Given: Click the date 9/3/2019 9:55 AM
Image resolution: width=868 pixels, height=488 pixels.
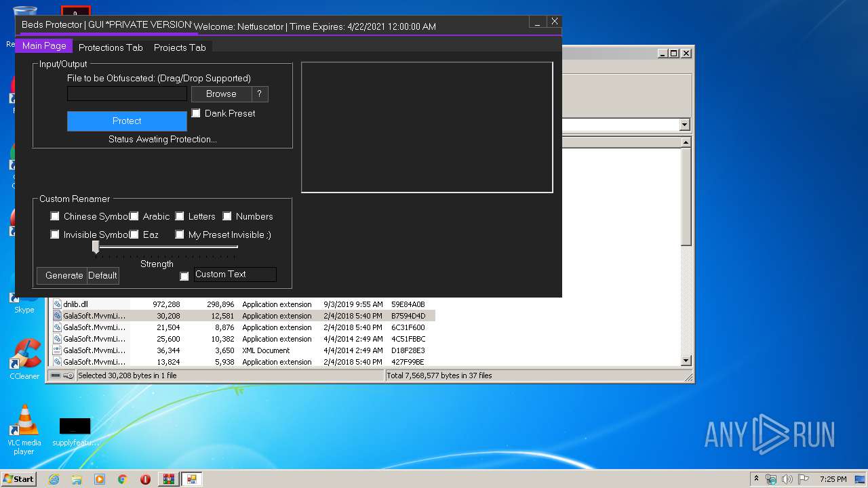Looking at the screenshot, I should tap(353, 304).
